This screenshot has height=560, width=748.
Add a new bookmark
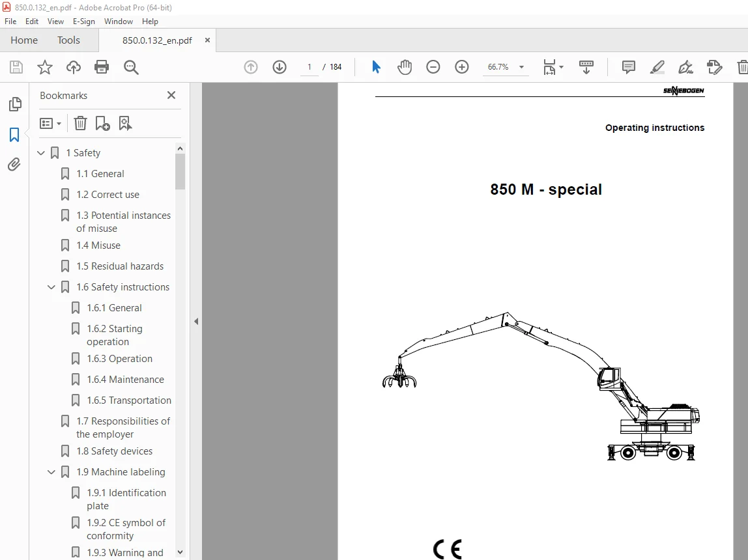point(102,124)
